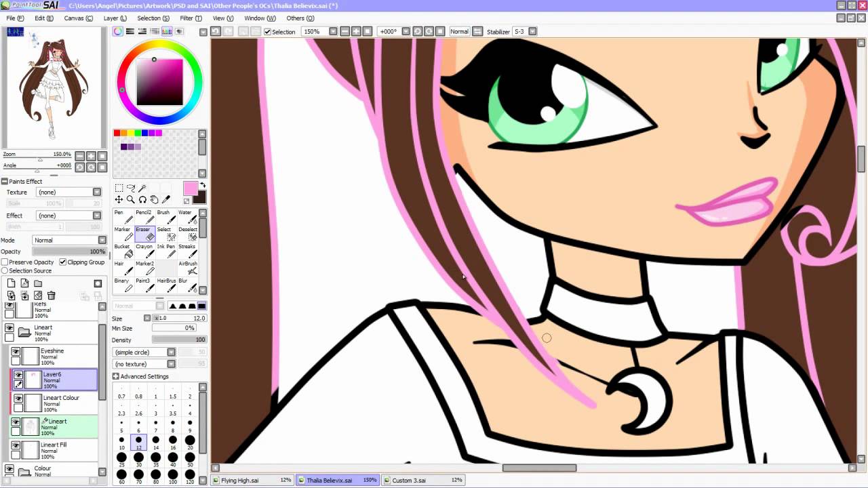Hide the Lineart Colour layer

[x=18, y=399]
